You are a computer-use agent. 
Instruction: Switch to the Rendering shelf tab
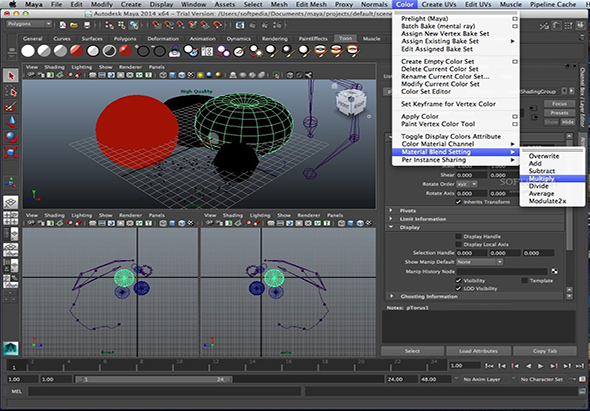[275, 39]
